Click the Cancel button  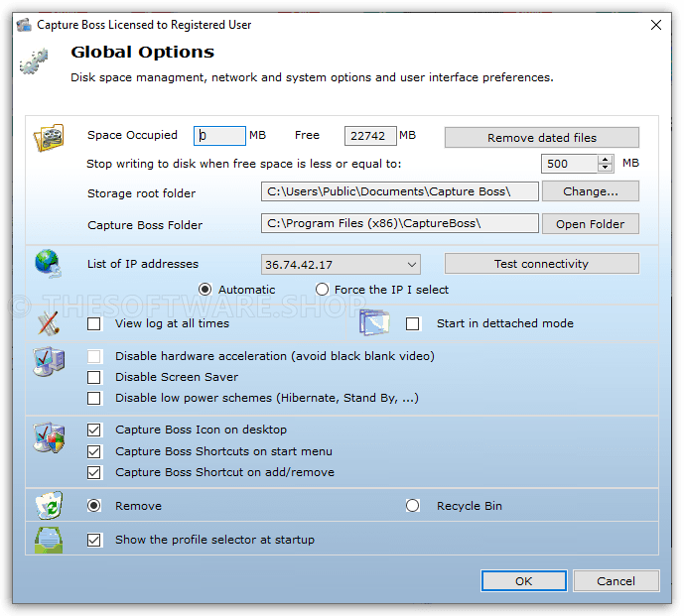tap(616, 581)
